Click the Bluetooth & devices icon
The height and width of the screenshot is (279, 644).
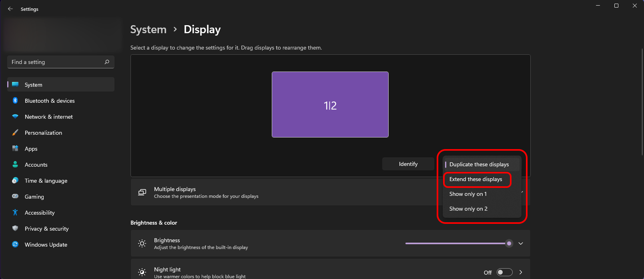pos(15,101)
